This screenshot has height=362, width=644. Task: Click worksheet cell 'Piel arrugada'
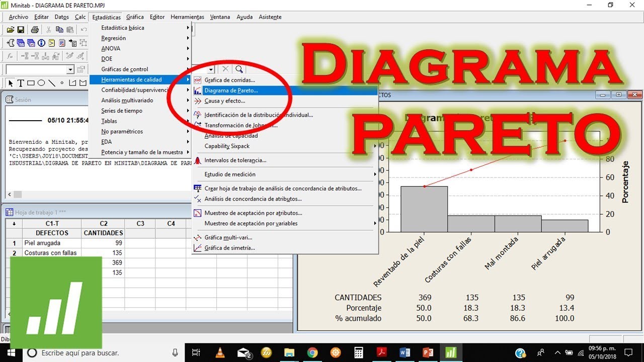(52, 243)
